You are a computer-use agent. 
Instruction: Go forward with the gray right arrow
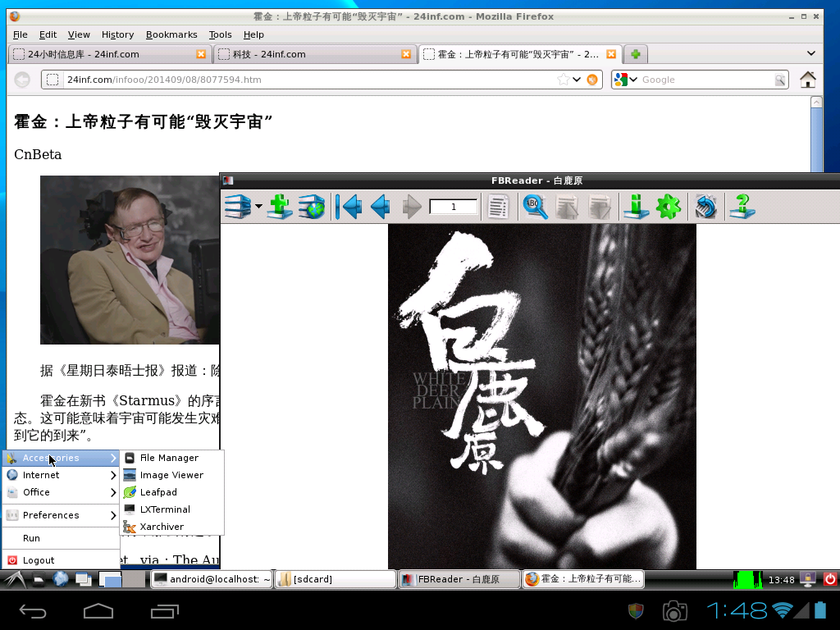pyautogui.click(x=412, y=207)
